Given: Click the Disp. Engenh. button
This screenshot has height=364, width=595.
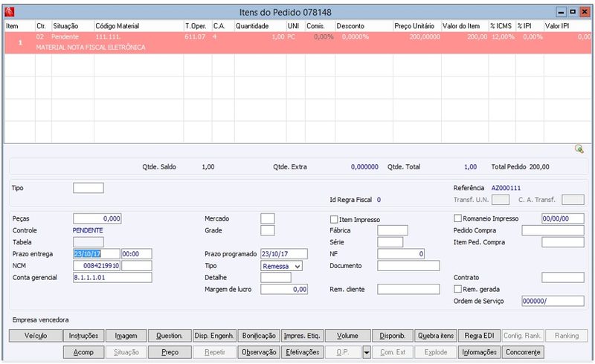Looking at the screenshot, I should [x=214, y=336].
